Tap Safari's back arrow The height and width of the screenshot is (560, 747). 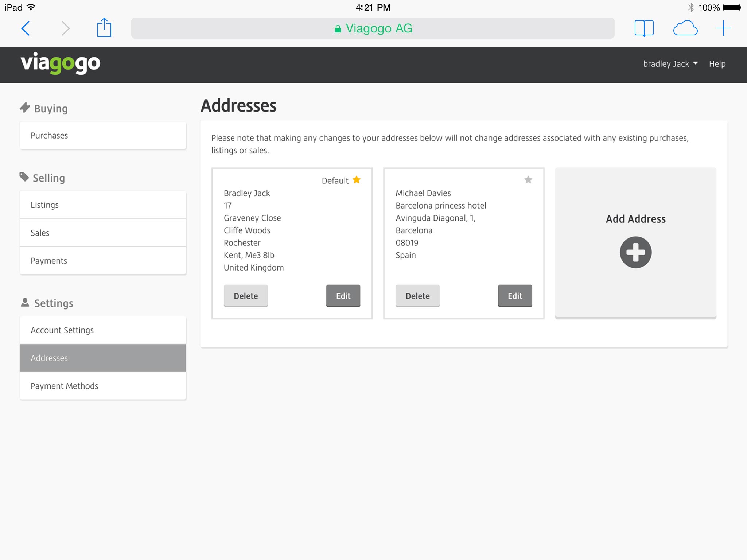pyautogui.click(x=26, y=28)
